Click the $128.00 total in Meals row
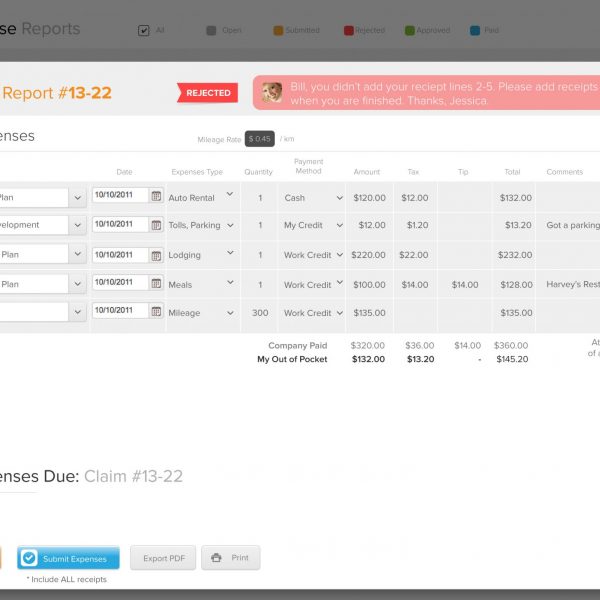This screenshot has width=600, height=600. pos(516,285)
